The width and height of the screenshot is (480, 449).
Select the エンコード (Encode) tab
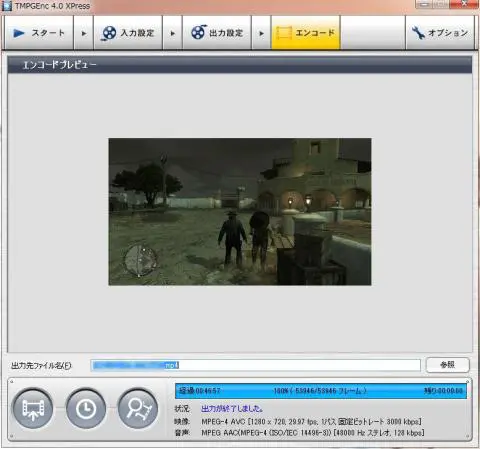click(306, 33)
